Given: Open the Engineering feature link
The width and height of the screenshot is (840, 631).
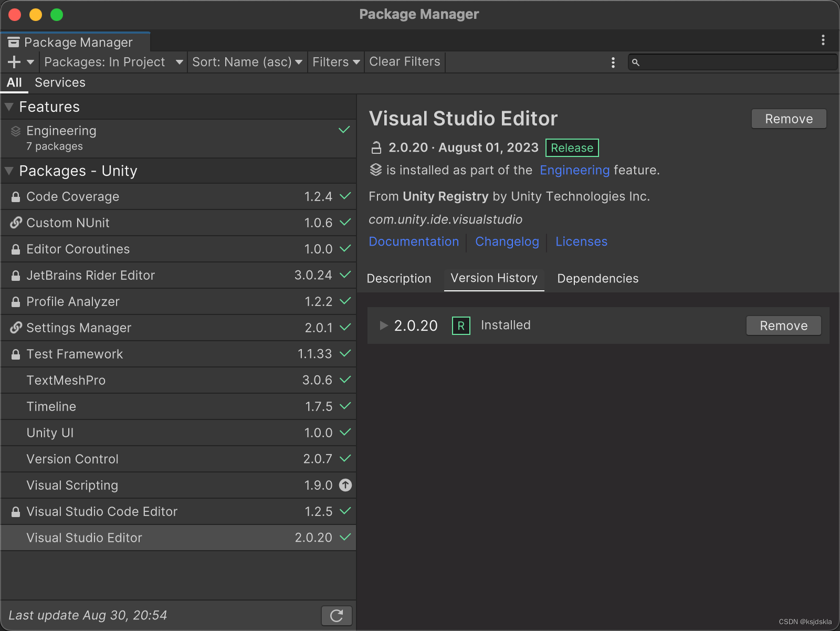Looking at the screenshot, I should click(x=574, y=170).
